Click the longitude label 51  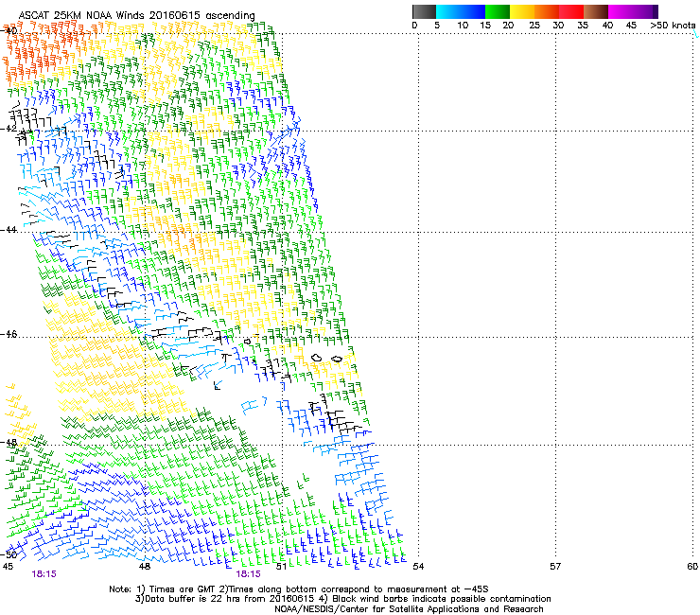click(281, 567)
